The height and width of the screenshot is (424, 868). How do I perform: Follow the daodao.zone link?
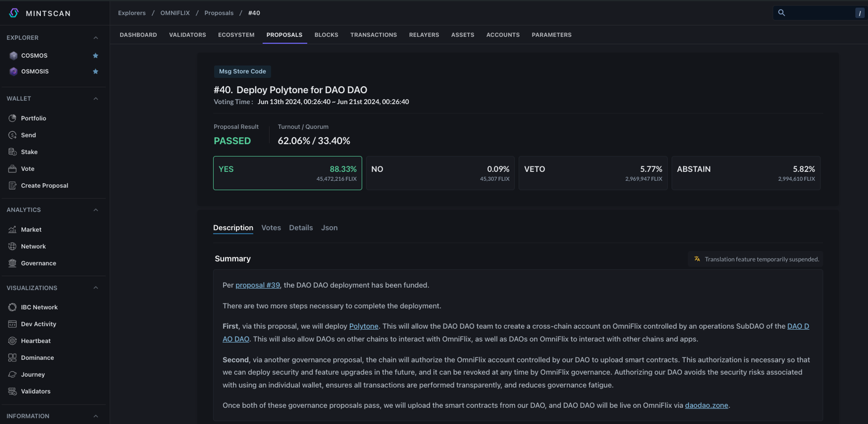click(706, 405)
